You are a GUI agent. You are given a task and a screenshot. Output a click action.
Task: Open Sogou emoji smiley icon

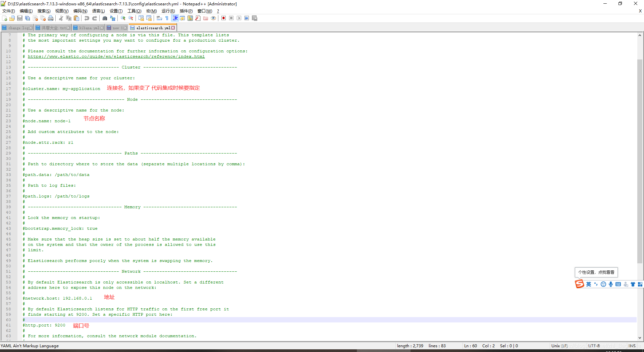tap(603, 284)
